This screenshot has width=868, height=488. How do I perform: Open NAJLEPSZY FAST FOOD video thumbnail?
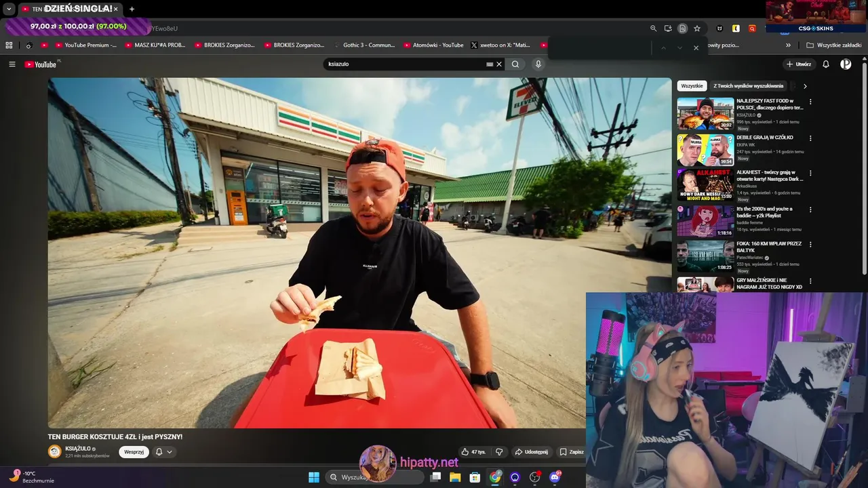pos(705,114)
